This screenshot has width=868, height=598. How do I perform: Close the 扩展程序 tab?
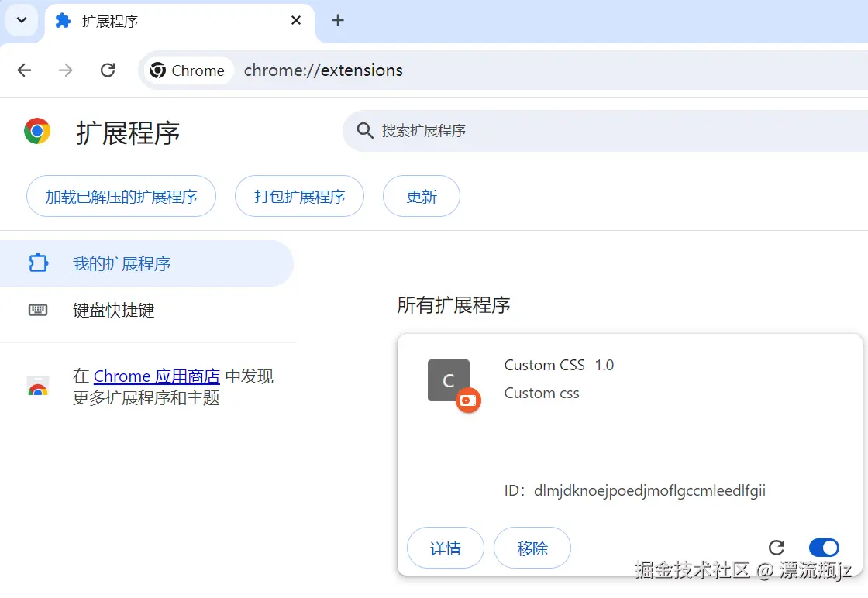[x=296, y=20]
